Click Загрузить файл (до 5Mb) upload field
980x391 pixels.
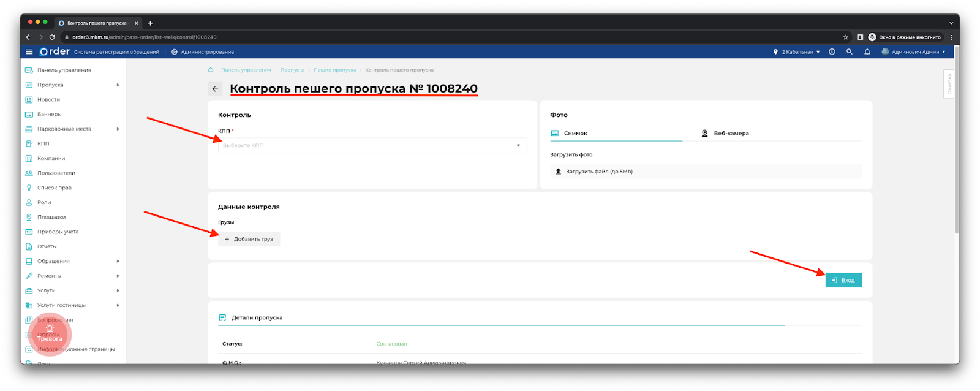pos(705,172)
